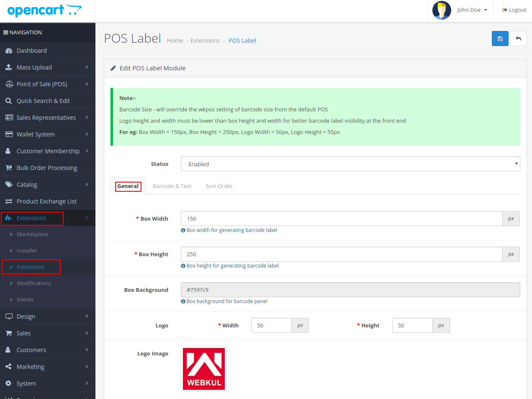Expand the Mass Upload menu chevron
The image size is (532, 399).
[x=87, y=67]
